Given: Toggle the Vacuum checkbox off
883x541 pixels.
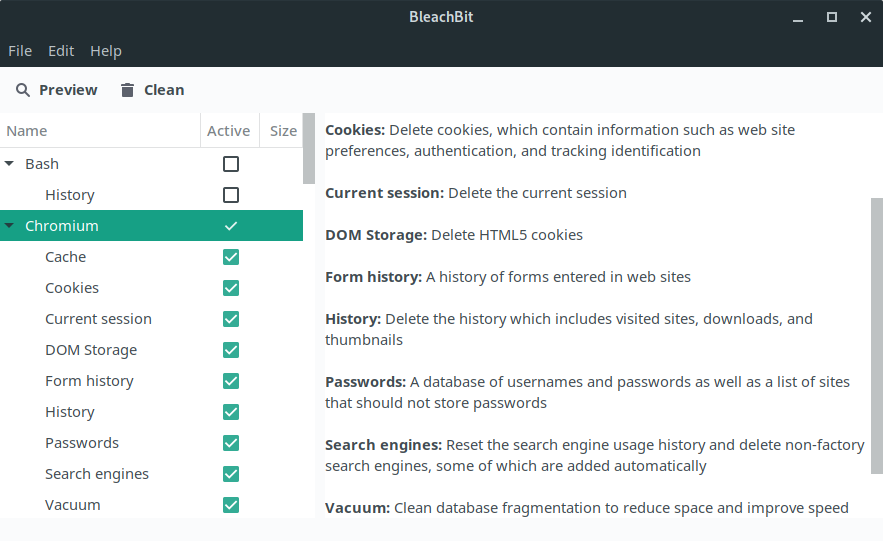Looking at the screenshot, I should pos(231,505).
